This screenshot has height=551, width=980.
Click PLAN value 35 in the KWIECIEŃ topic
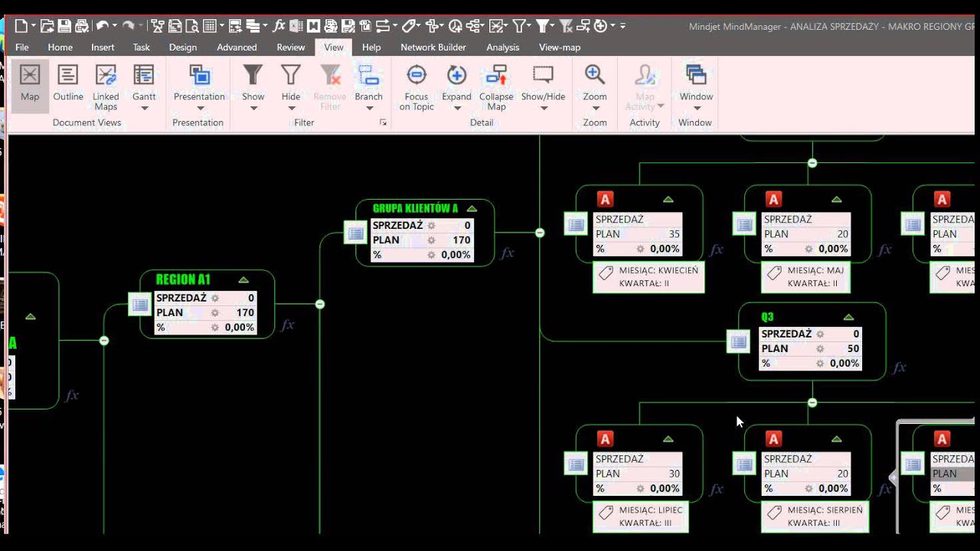click(x=674, y=234)
